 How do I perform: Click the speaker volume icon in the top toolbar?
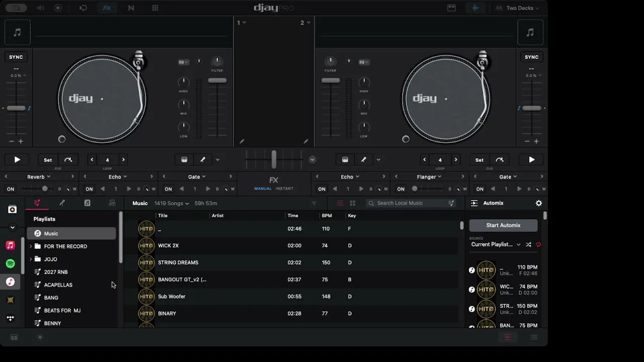(41, 8)
